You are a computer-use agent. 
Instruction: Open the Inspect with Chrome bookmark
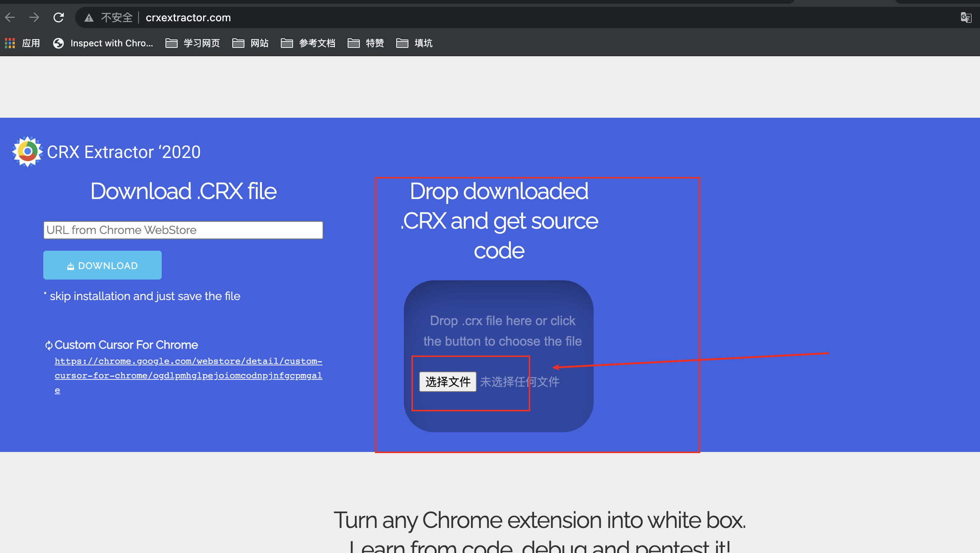103,43
